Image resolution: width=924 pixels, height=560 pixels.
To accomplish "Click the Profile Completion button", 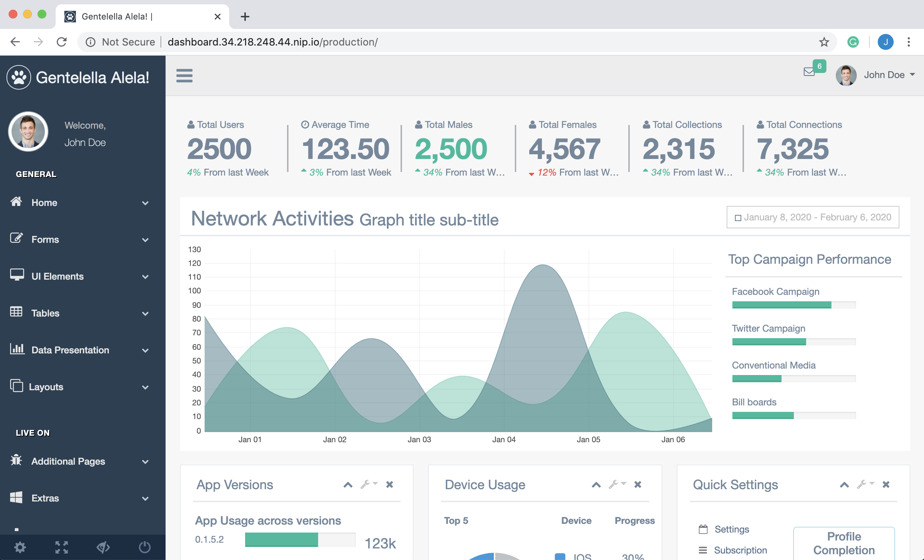I will (x=843, y=543).
